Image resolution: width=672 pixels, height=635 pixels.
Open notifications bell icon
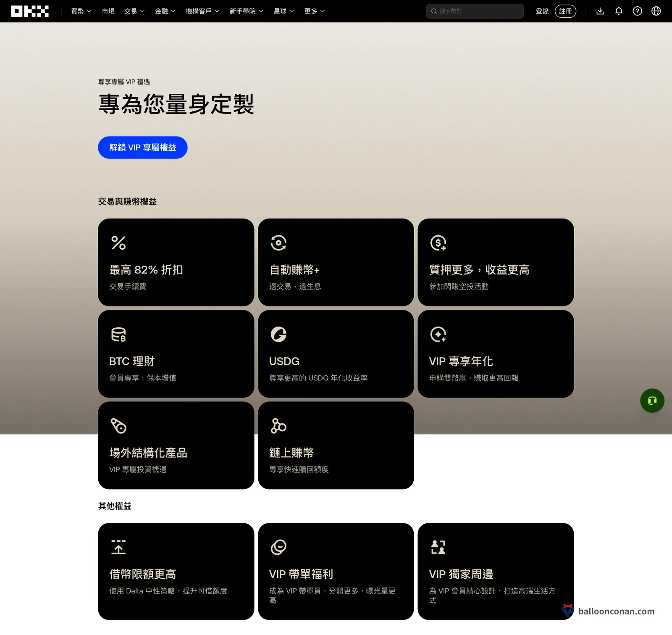pos(619,11)
